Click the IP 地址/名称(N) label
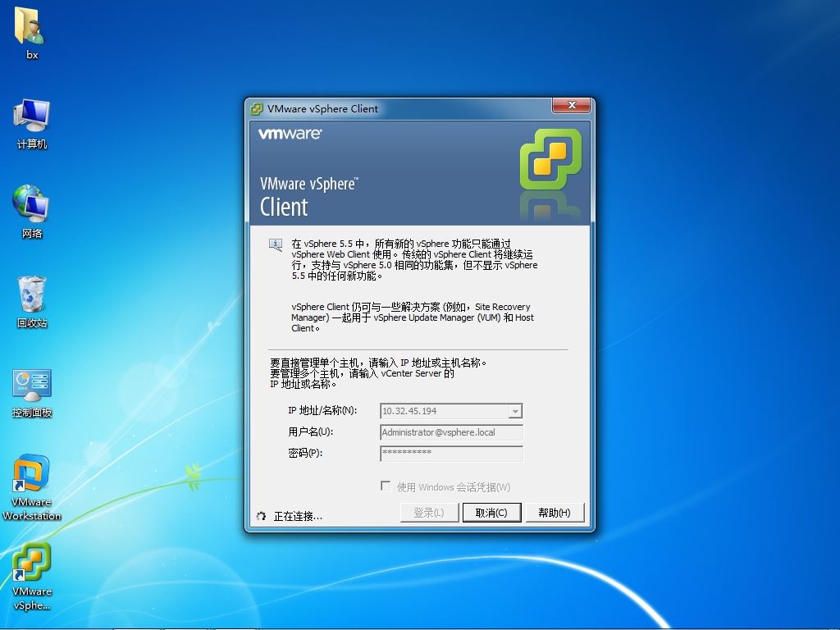 click(322, 410)
